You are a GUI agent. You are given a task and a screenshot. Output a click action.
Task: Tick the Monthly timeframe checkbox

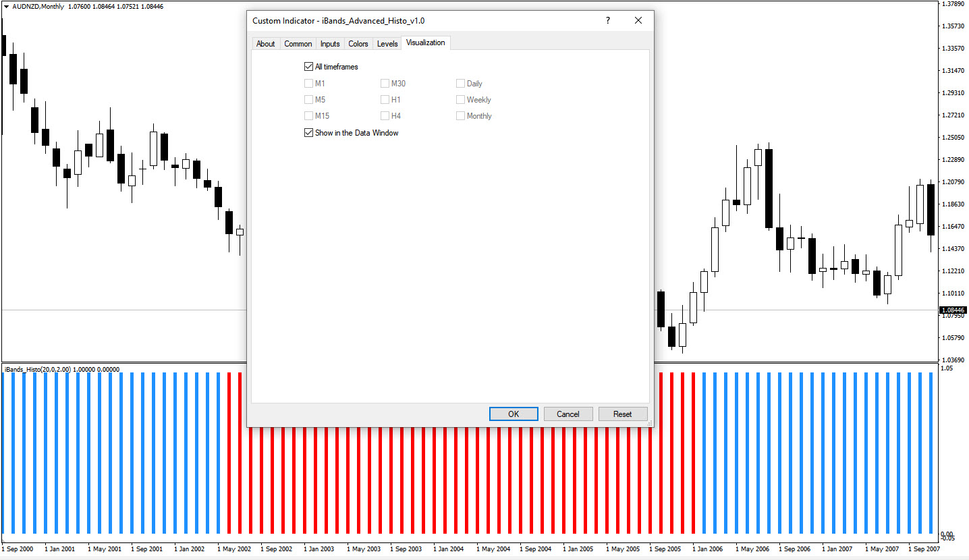[x=461, y=116]
